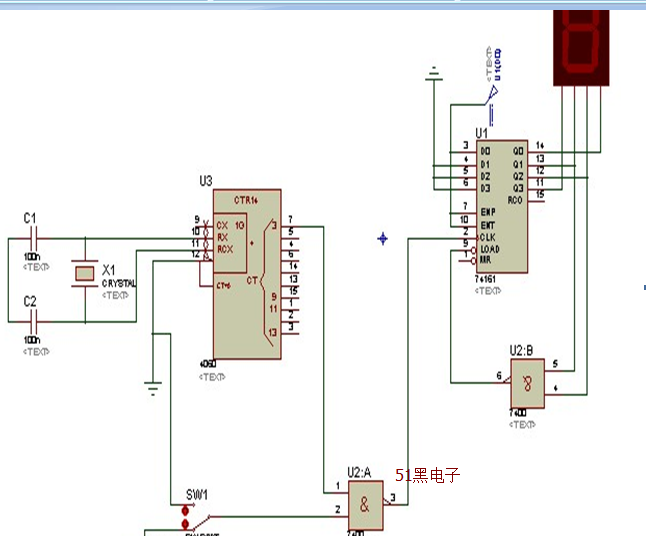Click the 'D3' input label on U1
Image resolution: width=646 pixels, height=536 pixels.
485,188
